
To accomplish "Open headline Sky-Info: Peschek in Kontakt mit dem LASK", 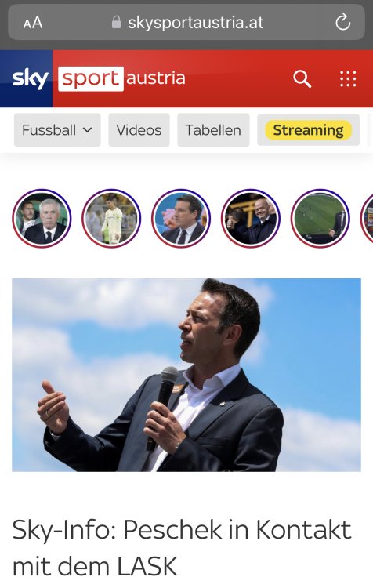I will coord(182,548).
